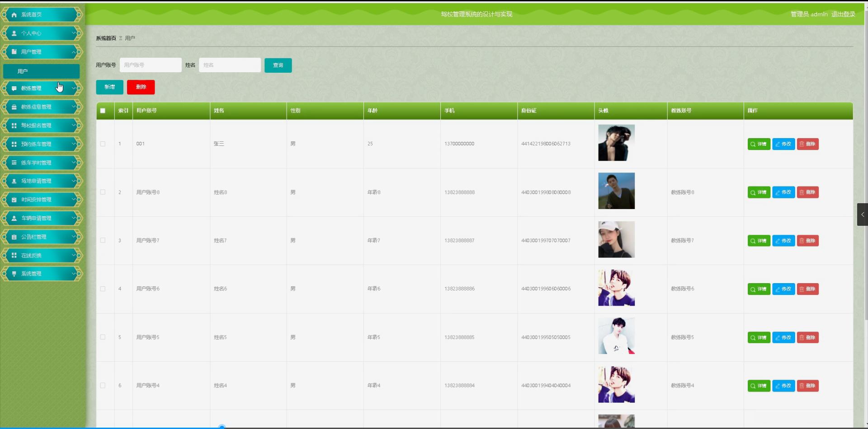Click the ID number 441422198006062713
868x429 pixels.
pyautogui.click(x=546, y=144)
